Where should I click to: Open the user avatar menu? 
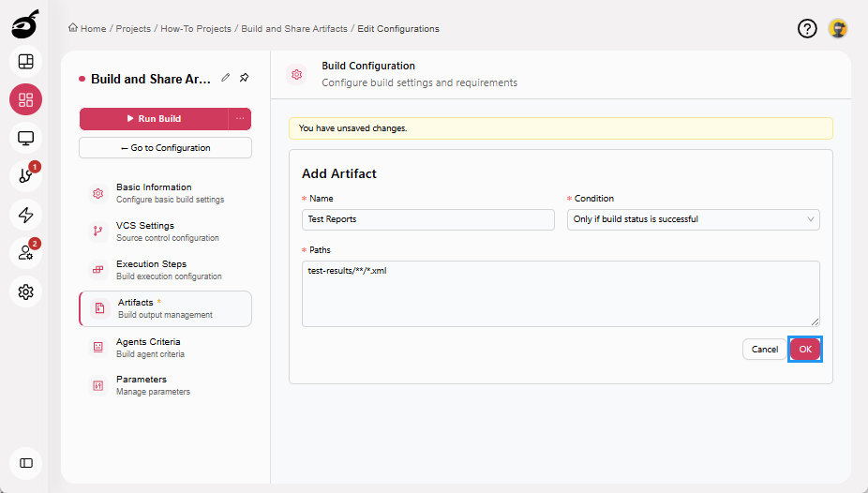click(x=838, y=28)
